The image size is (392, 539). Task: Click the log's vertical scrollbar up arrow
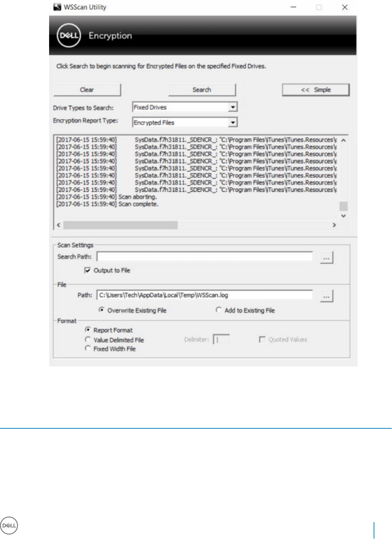(343, 140)
